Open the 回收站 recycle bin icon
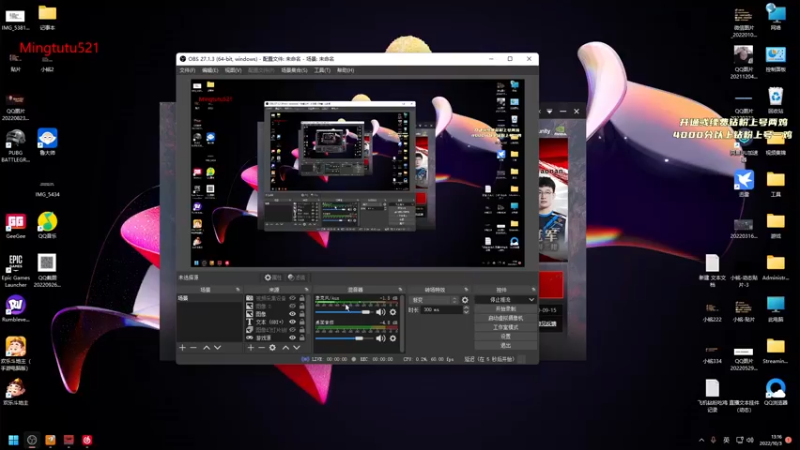Viewport: 800px width, 450px height. [775, 101]
